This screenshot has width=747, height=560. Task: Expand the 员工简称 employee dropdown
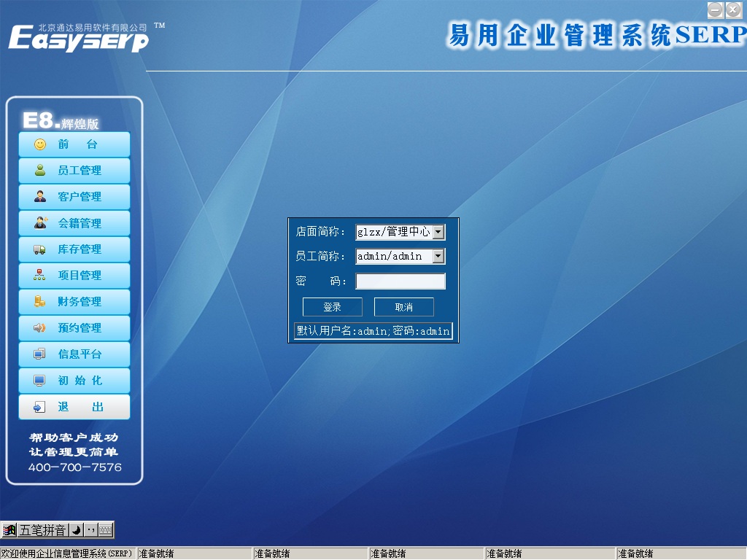(438, 256)
